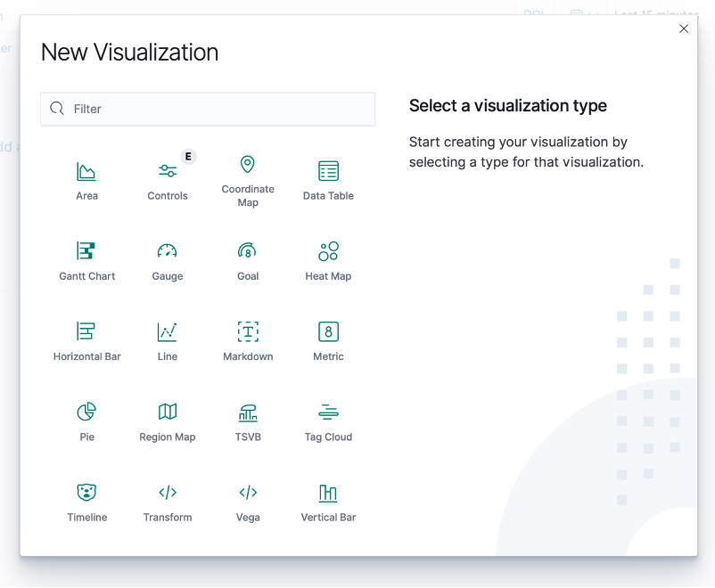The height and width of the screenshot is (588, 715).
Task: Click the "Select a visualization type" heading
Action: [x=508, y=106]
